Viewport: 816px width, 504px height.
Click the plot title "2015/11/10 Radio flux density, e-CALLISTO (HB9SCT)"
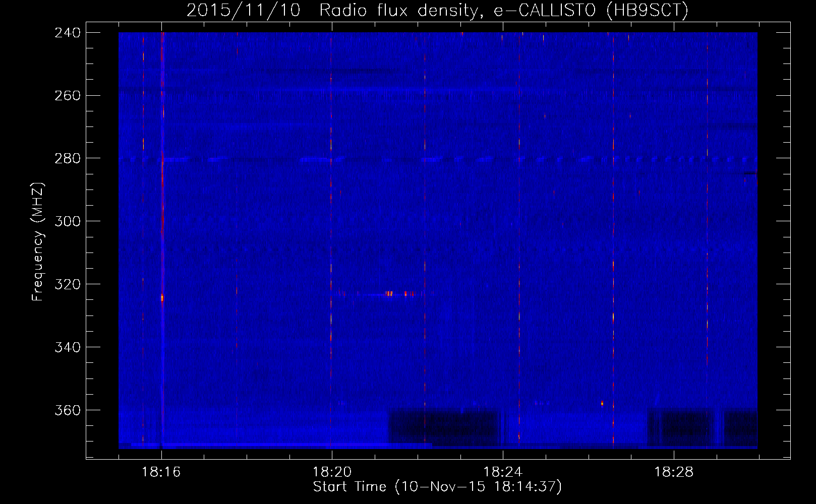(x=437, y=10)
